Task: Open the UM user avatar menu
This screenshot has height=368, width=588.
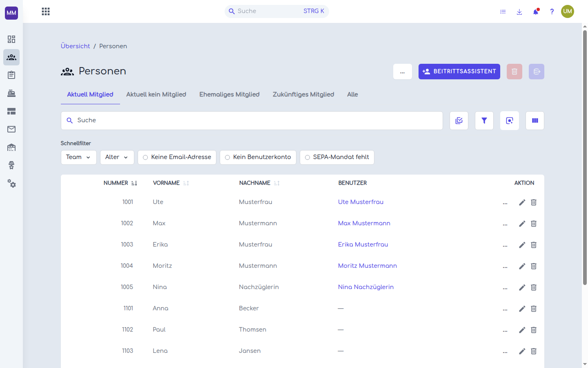Action: point(568,11)
